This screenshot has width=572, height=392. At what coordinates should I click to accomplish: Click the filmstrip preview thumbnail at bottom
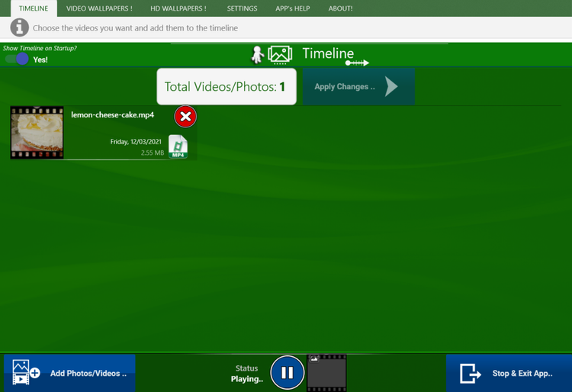tap(327, 373)
